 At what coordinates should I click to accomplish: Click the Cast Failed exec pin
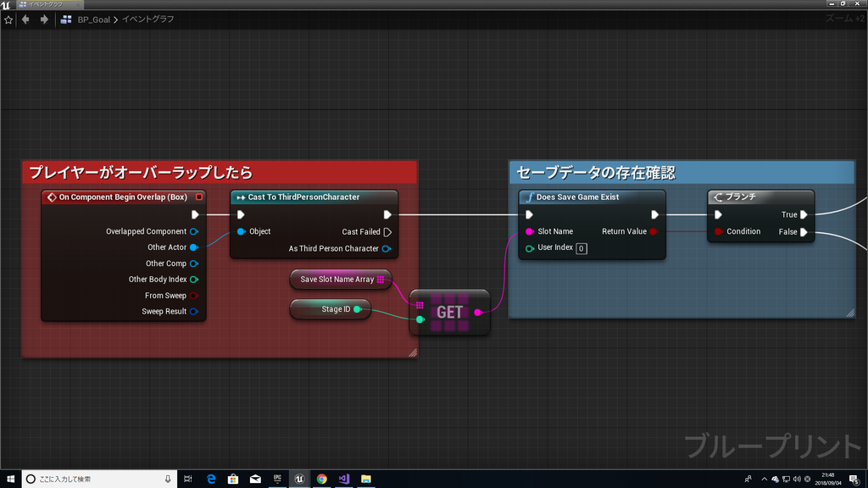click(x=387, y=232)
